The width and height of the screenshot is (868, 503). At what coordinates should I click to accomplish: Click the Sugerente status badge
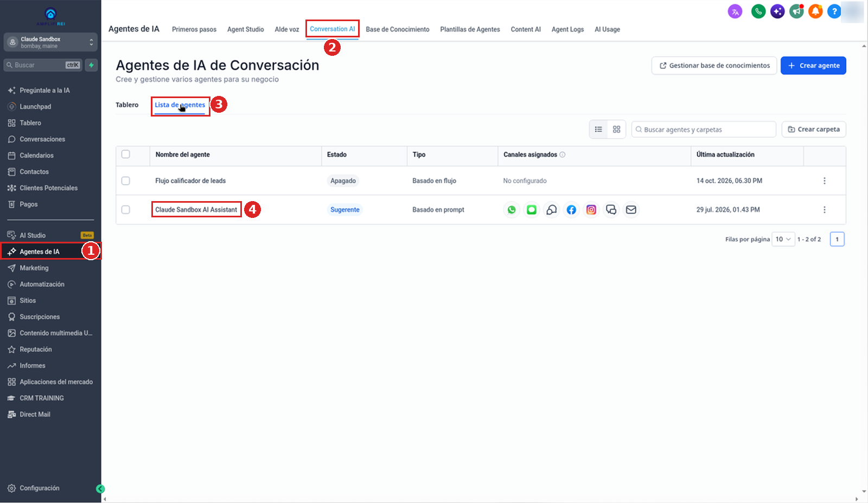coord(345,210)
